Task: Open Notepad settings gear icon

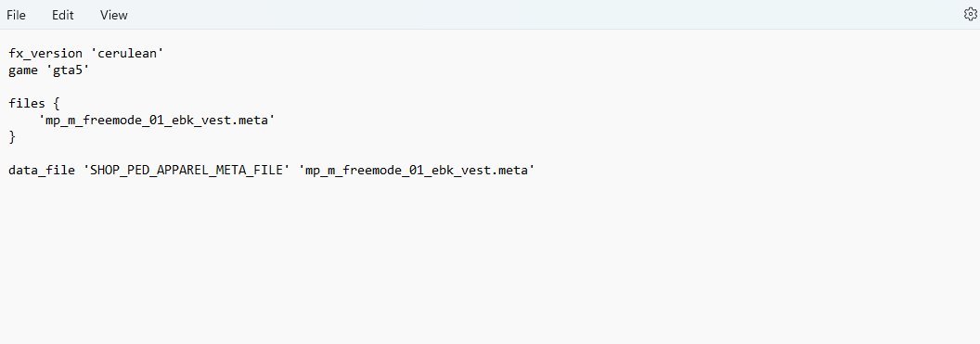Action: [970, 15]
